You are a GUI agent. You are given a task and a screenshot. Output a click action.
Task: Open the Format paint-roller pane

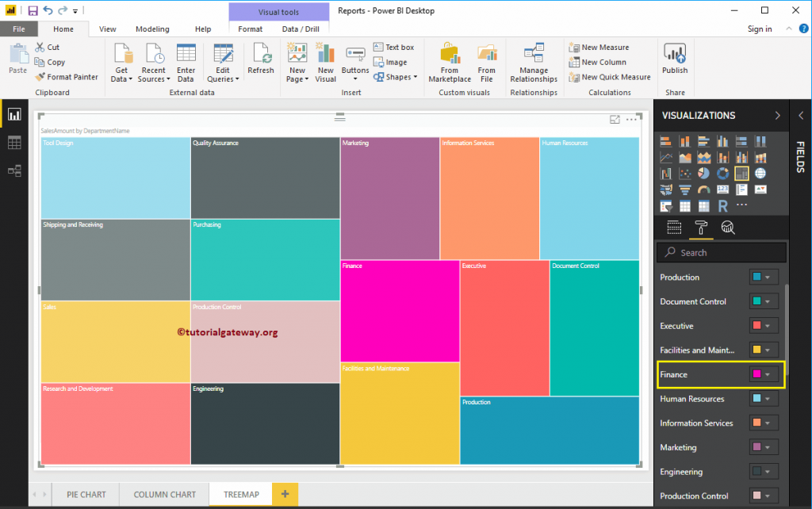pyautogui.click(x=701, y=228)
